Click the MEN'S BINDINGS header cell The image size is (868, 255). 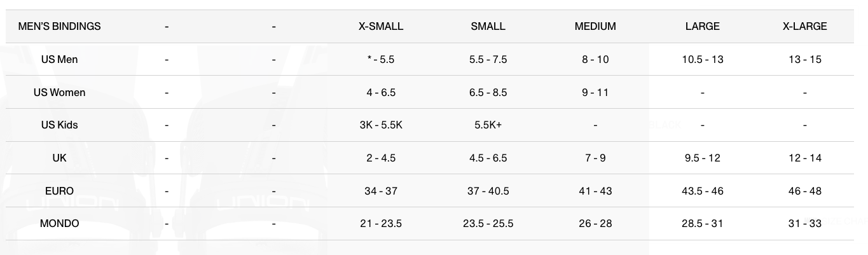pos(59,27)
